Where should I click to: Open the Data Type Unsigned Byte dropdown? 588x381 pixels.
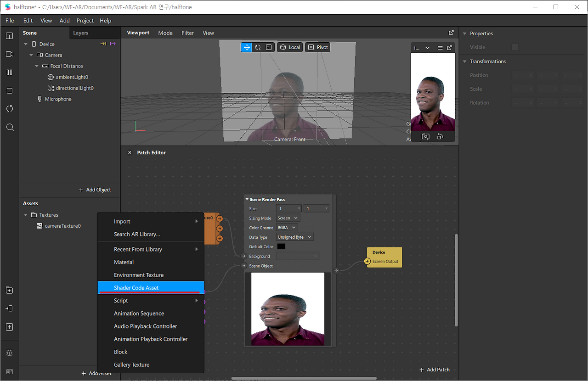point(295,237)
